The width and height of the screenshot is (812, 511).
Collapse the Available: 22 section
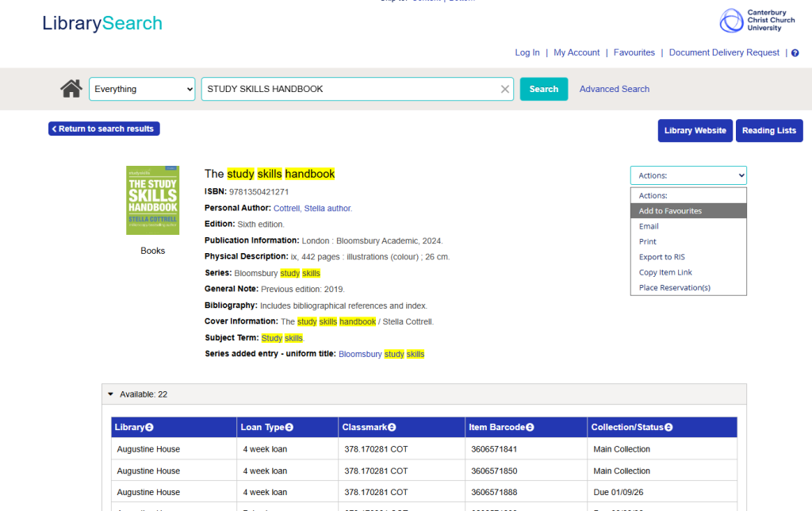(110, 394)
